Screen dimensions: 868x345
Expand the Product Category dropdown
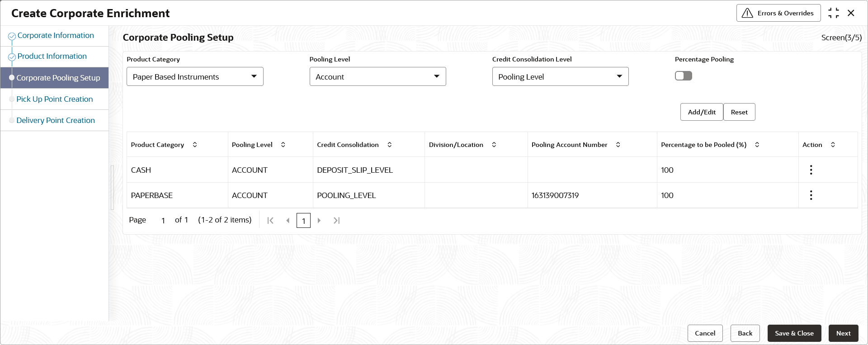195,77
